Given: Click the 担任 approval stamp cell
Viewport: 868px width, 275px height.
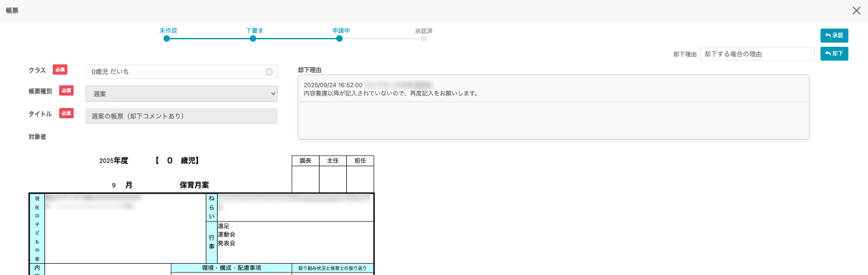Looking at the screenshot, I should click(360, 179).
